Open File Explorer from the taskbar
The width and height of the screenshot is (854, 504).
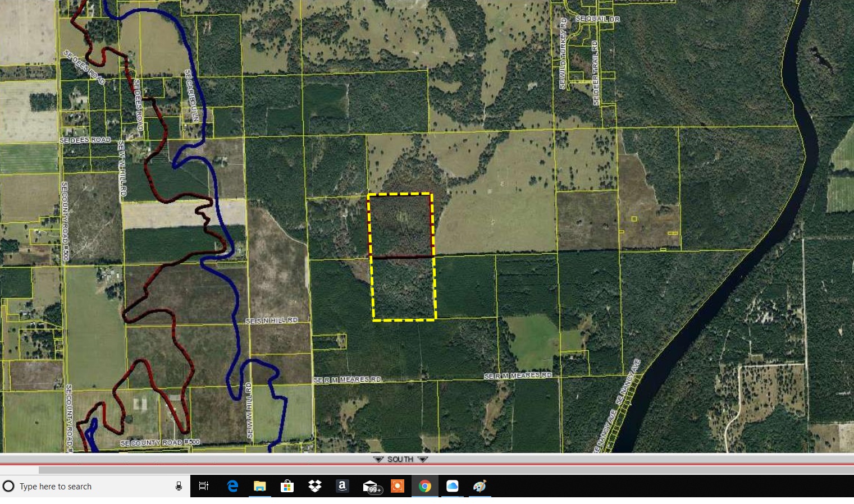(x=259, y=486)
